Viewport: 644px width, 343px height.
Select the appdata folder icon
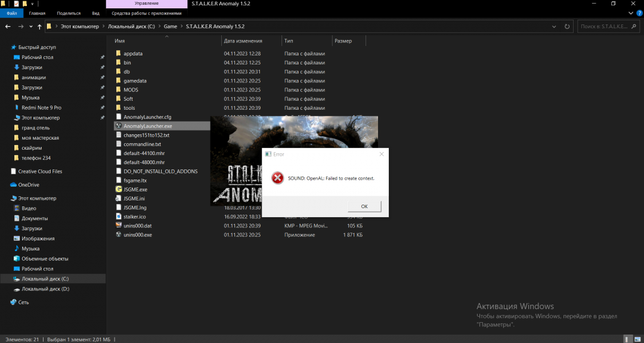point(118,54)
